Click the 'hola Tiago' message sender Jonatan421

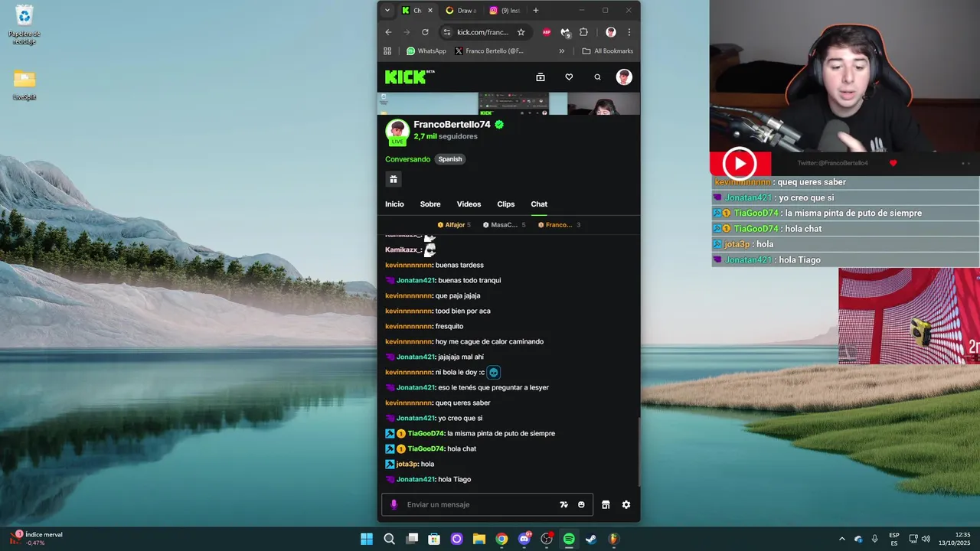pos(415,479)
